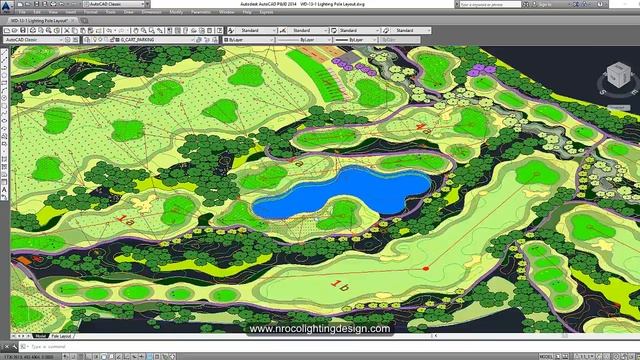
Task: Toggle Lineweight display in status bar
Action: pos(142,356)
